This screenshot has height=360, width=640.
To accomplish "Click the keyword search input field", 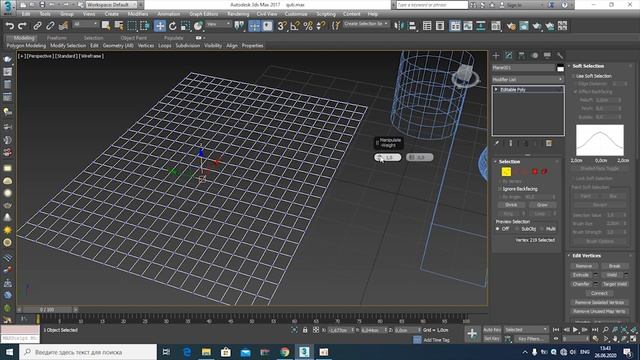I will [x=431, y=5].
